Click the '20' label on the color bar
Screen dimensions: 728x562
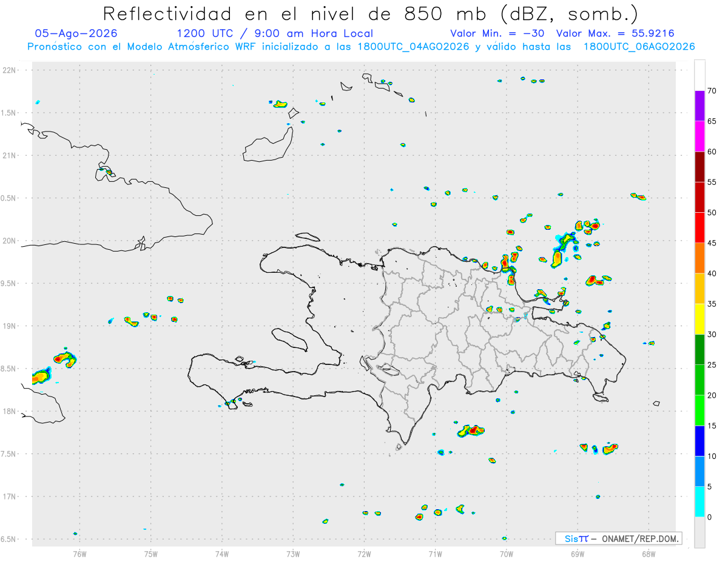(712, 395)
